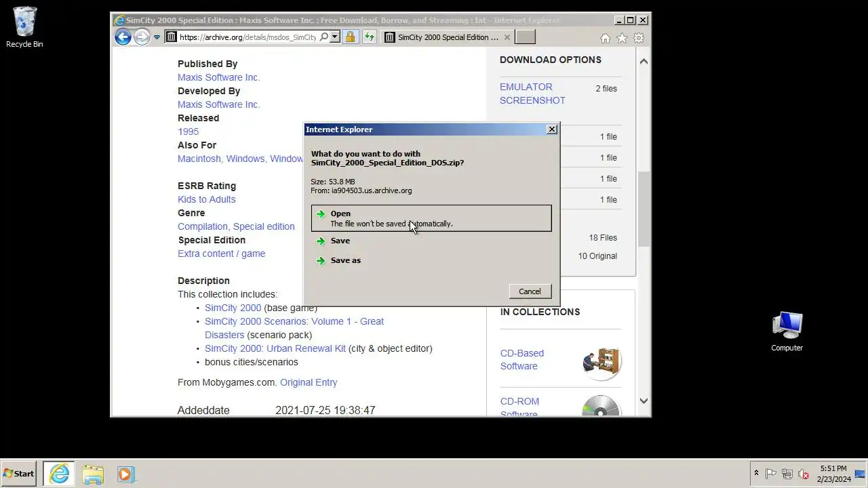The width and height of the screenshot is (868, 488).
Task: Open the CD-Based Software collection link
Action: tap(521, 359)
